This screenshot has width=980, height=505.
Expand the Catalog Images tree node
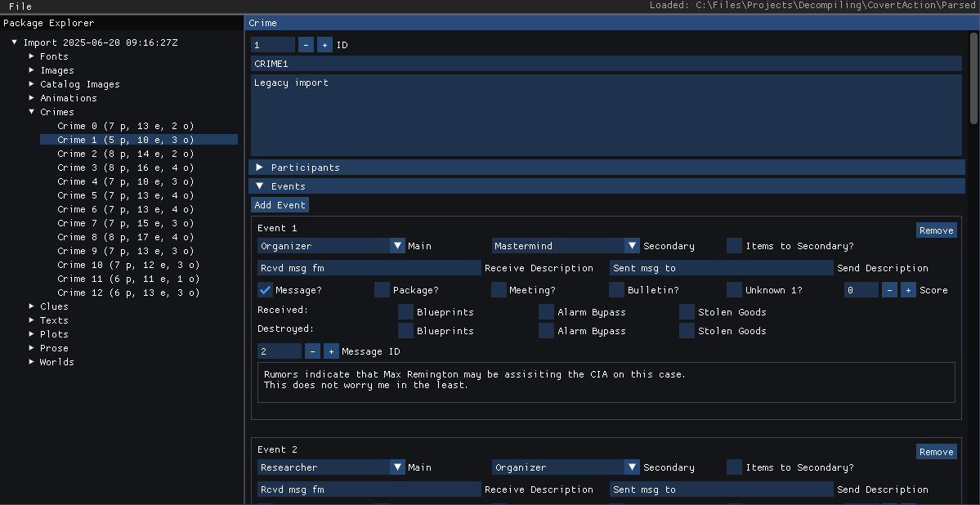tap(32, 83)
